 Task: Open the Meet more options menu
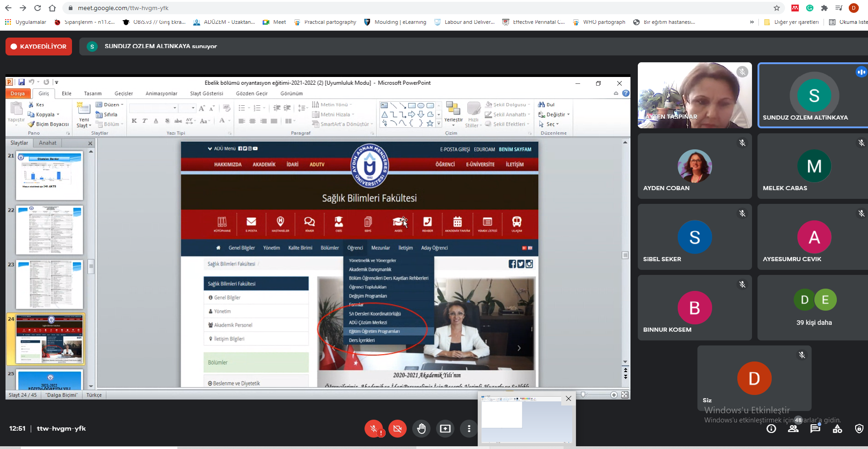(x=469, y=429)
